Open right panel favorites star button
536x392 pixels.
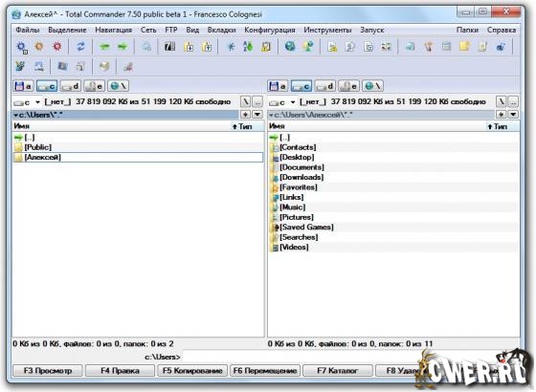501,115
